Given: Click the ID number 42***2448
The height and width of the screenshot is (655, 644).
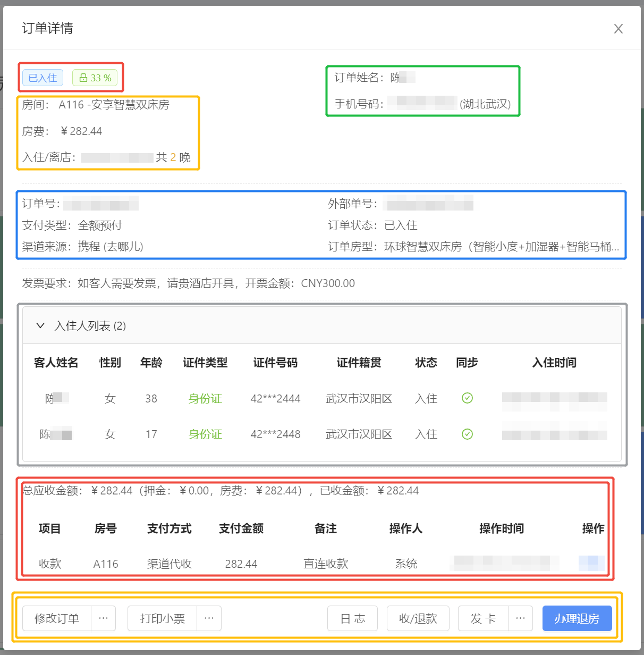Looking at the screenshot, I should (x=275, y=434).
